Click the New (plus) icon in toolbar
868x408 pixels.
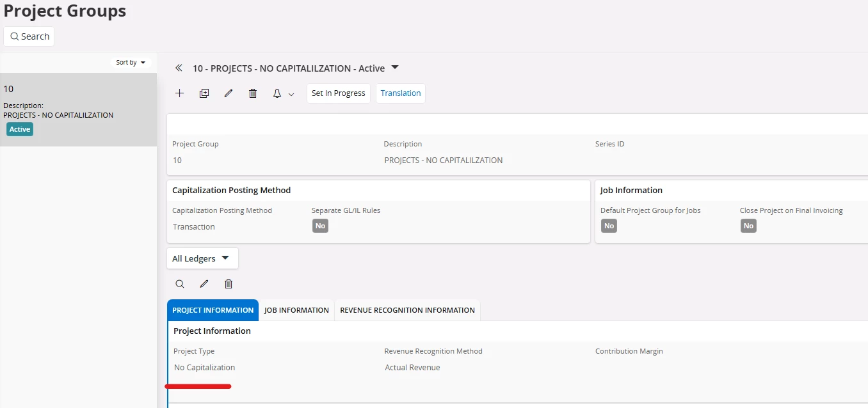point(180,93)
